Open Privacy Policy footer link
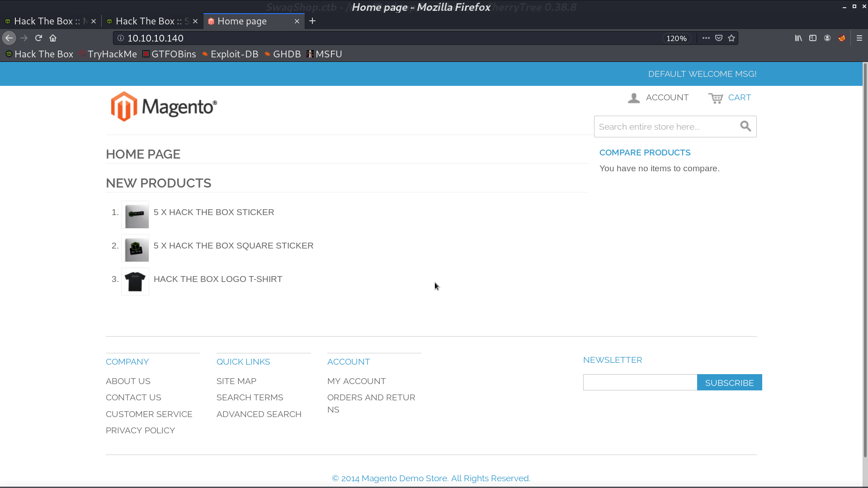Screen dimensions: 868x488 (140, 431)
